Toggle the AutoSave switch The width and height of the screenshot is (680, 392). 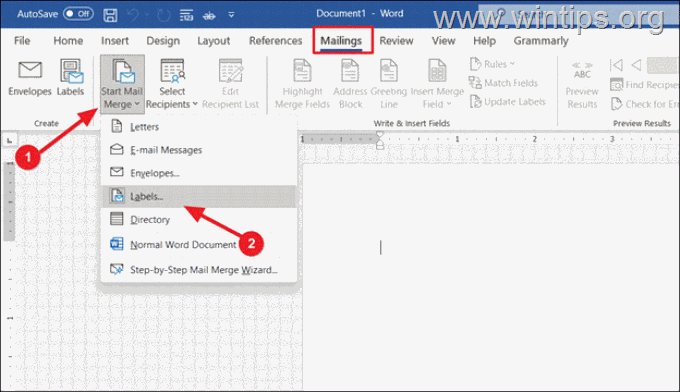78,14
